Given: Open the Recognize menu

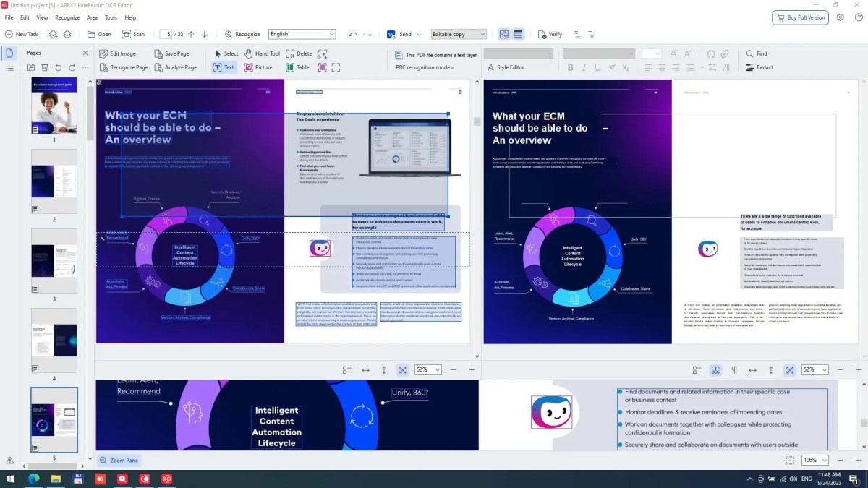Looking at the screenshot, I should point(67,17).
